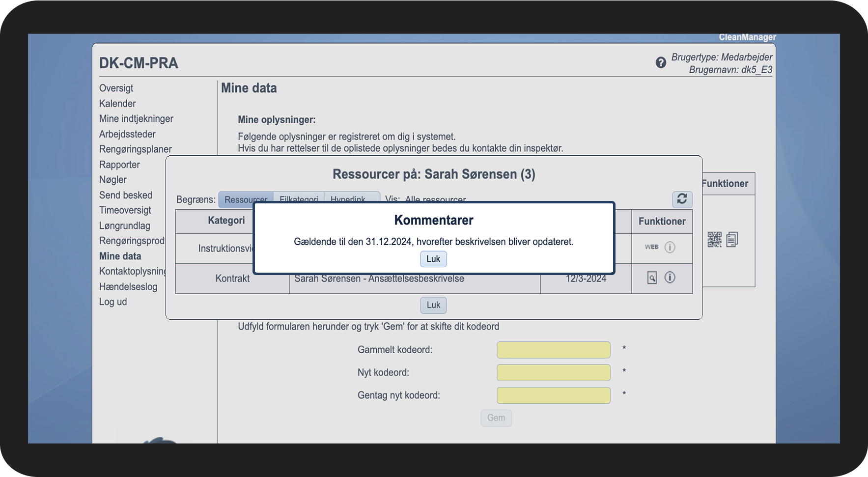Open the WEB link for Instruktionsvideo row

[x=651, y=247]
